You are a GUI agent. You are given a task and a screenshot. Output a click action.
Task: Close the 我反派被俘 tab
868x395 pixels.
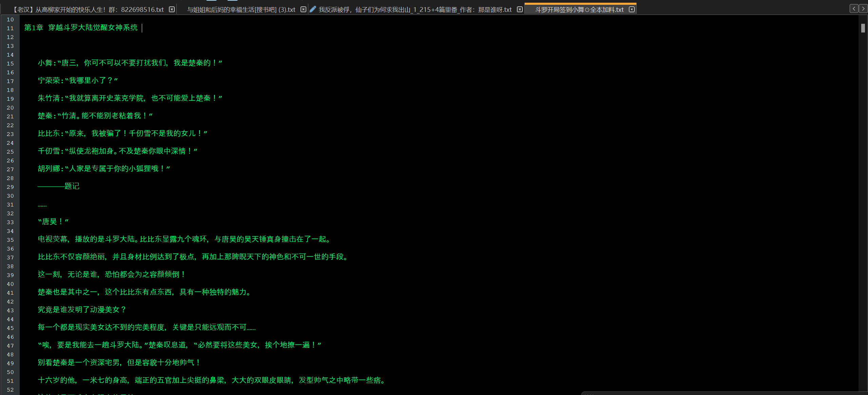(520, 9)
